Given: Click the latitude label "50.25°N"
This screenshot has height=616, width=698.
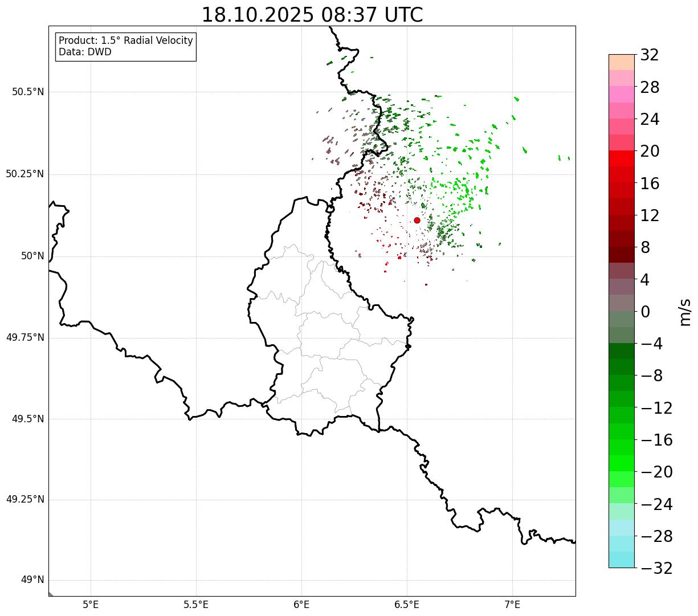Looking at the screenshot, I should [x=25, y=174].
